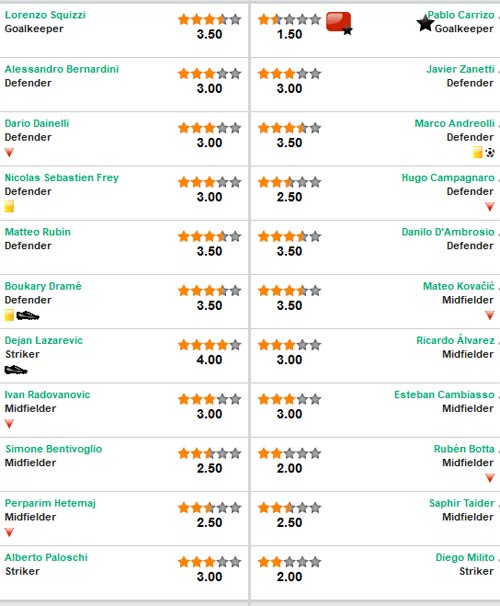The image size is (500, 606).
Task: Click the substitution arrow under Rubén Botta
Action: coord(490,478)
